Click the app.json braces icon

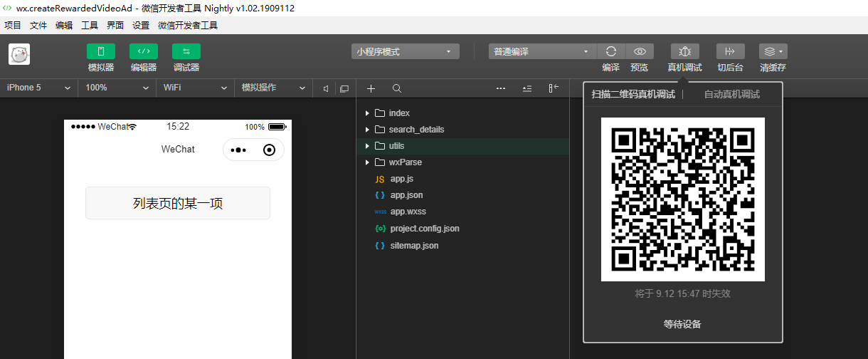pyautogui.click(x=380, y=195)
